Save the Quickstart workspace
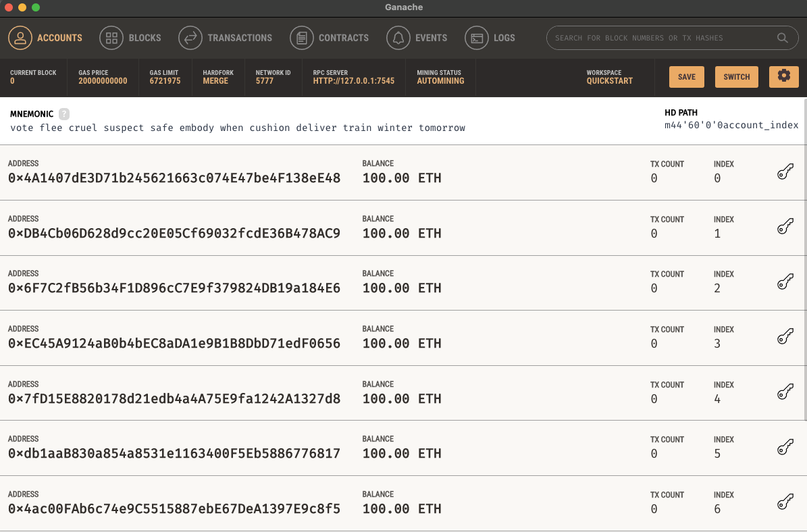807x532 pixels. coord(687,77)
